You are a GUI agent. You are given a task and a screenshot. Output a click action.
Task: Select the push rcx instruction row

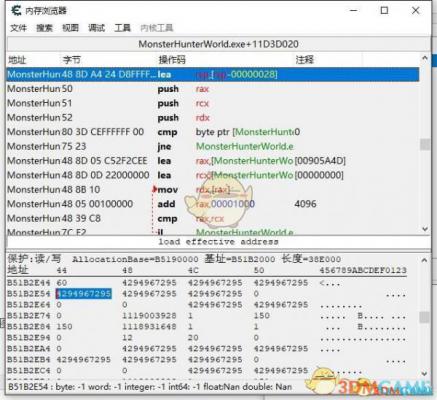coord(213,103)
